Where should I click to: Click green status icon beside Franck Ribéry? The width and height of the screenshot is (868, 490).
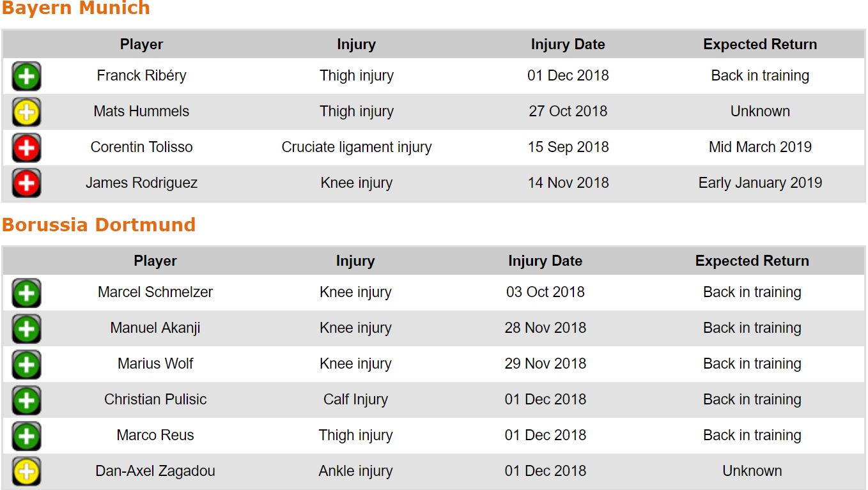tap(26, 76)
